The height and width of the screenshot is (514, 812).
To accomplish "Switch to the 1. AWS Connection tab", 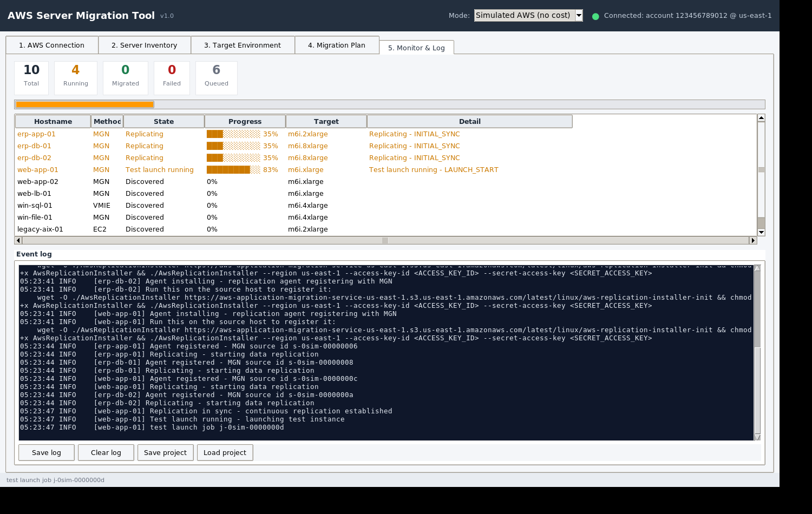I will click(52, 45).
